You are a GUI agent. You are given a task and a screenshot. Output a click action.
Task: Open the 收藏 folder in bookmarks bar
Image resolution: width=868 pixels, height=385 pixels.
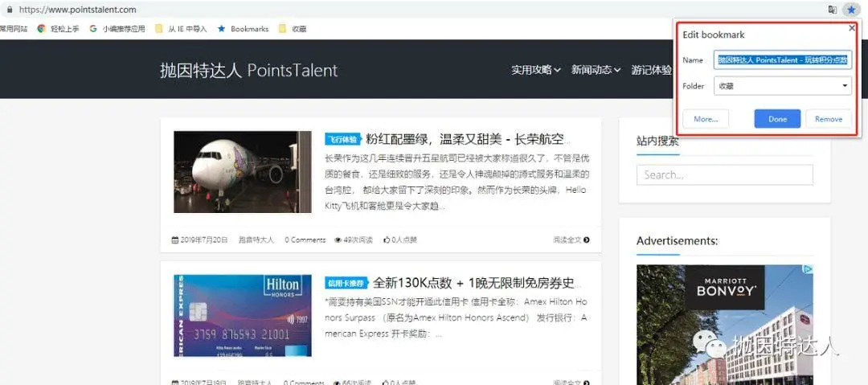tap(293, 29)
